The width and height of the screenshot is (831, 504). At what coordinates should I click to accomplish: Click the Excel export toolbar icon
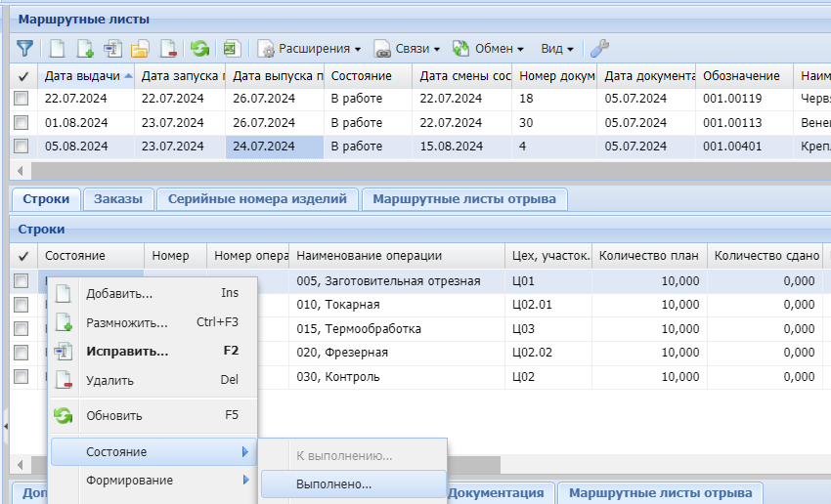231,48
